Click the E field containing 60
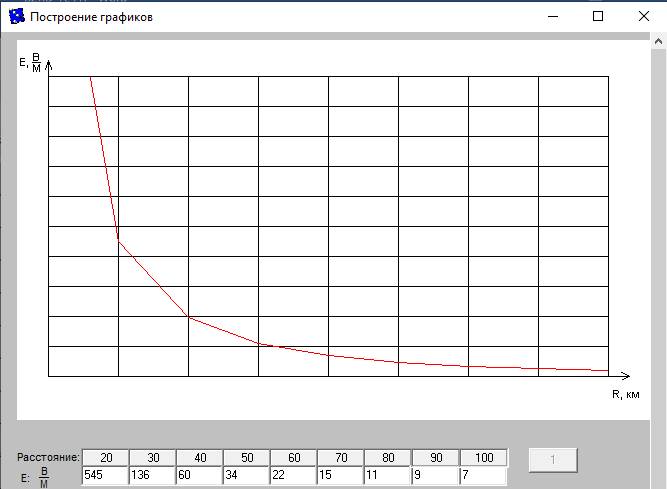 click(200, 475)
